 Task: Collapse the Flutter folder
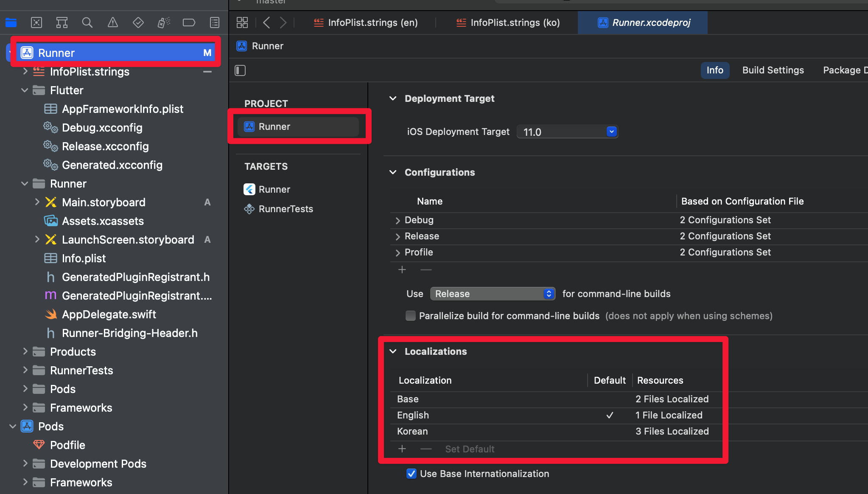[x=25, y=90]
